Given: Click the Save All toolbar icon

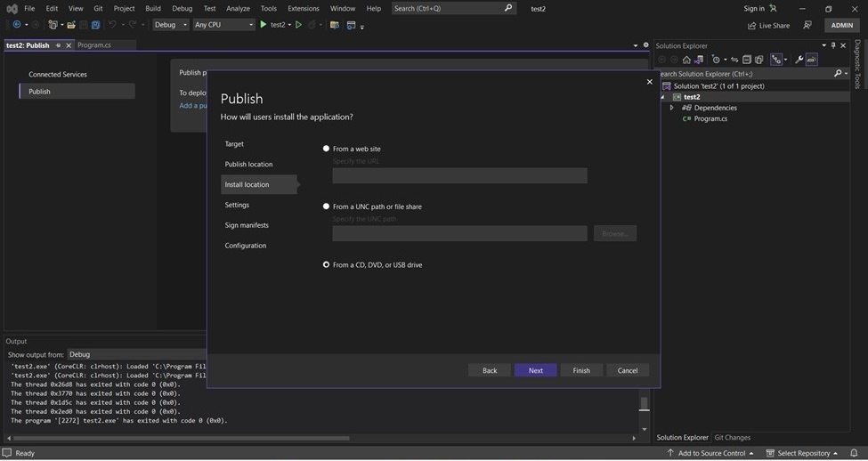Looking at the screenshot, I should pyautogui.click(x=96, y=25).
